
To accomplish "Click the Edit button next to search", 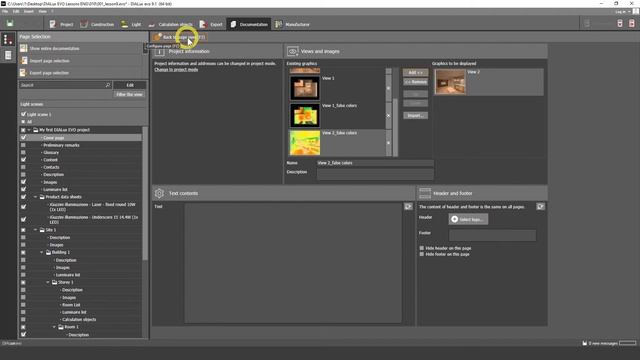I will pos(130,85).
